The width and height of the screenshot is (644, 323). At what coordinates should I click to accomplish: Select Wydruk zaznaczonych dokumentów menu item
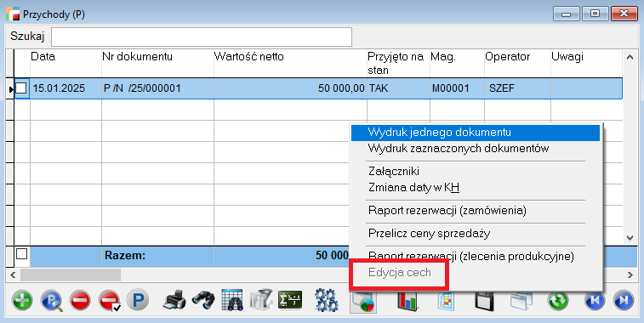click(459, 148)
